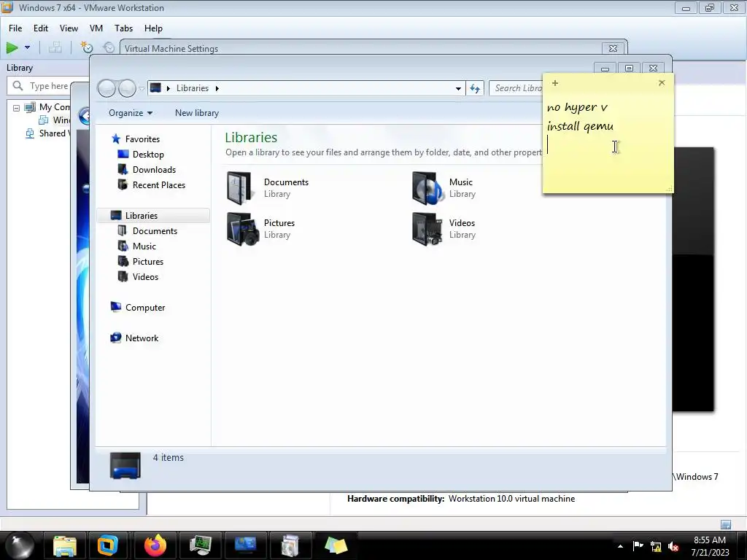Open Windows Explorer from the taskbar

tap(65, 545)
